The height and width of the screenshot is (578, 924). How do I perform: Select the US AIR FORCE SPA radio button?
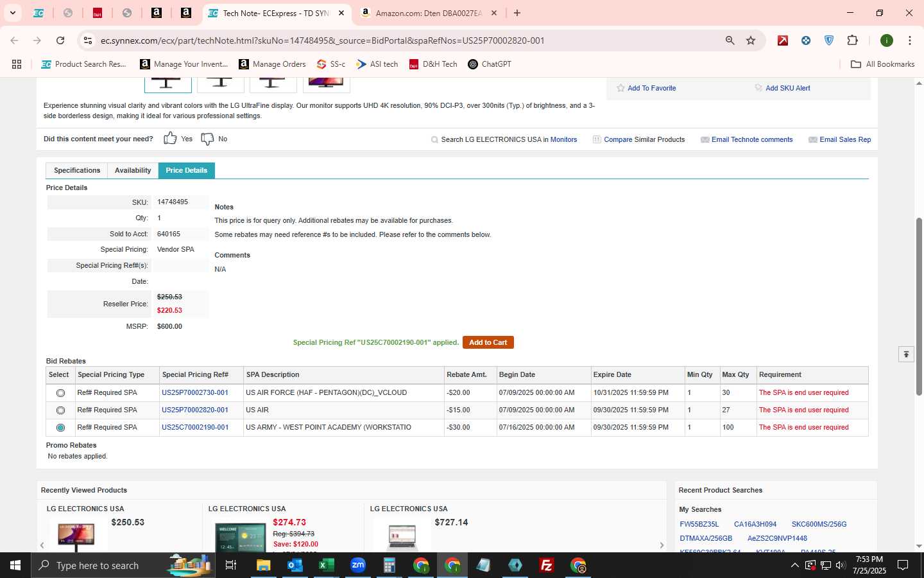[x=60, y=393]
